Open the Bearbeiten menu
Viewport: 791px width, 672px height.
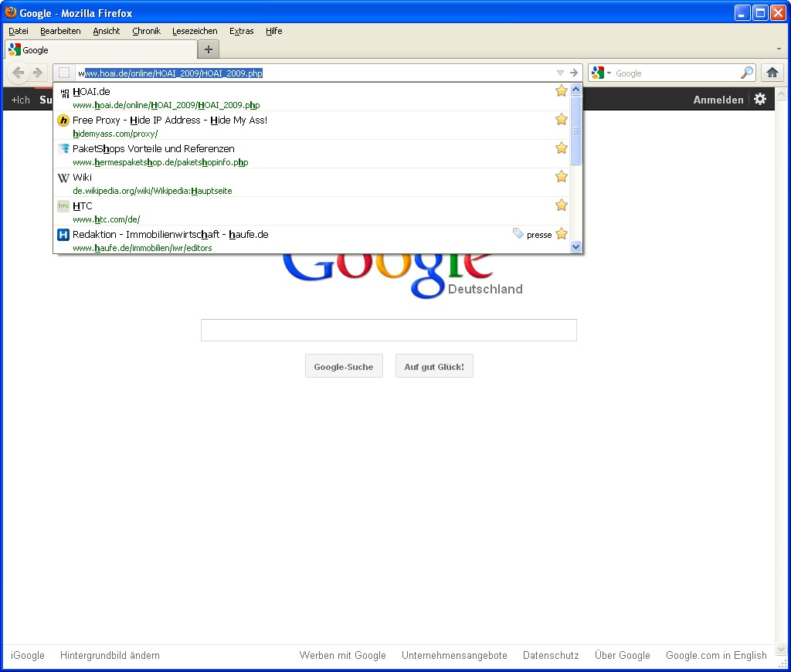coord(60,31)
